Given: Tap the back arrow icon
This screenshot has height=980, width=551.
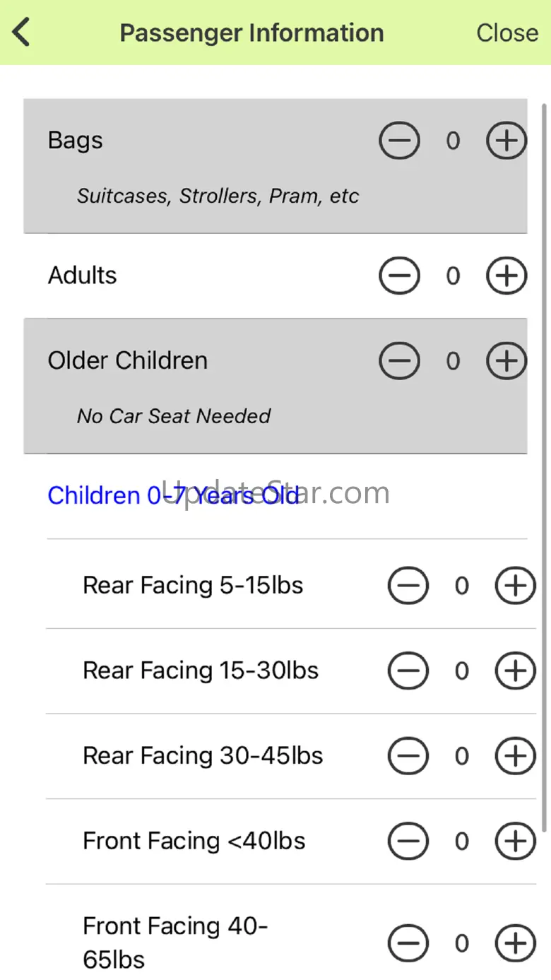Looking at the screenshot, I should pos(22,33).
